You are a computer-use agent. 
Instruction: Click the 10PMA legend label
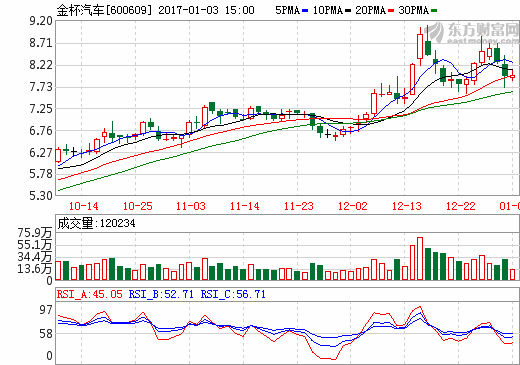point(328,10)
